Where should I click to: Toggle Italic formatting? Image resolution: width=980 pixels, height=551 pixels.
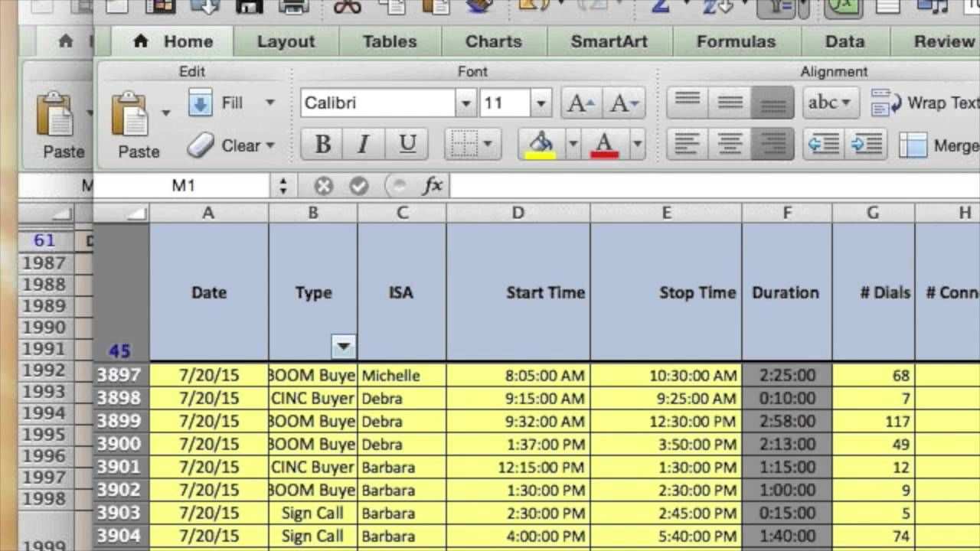pyautogui.click(x=364, y=144)
